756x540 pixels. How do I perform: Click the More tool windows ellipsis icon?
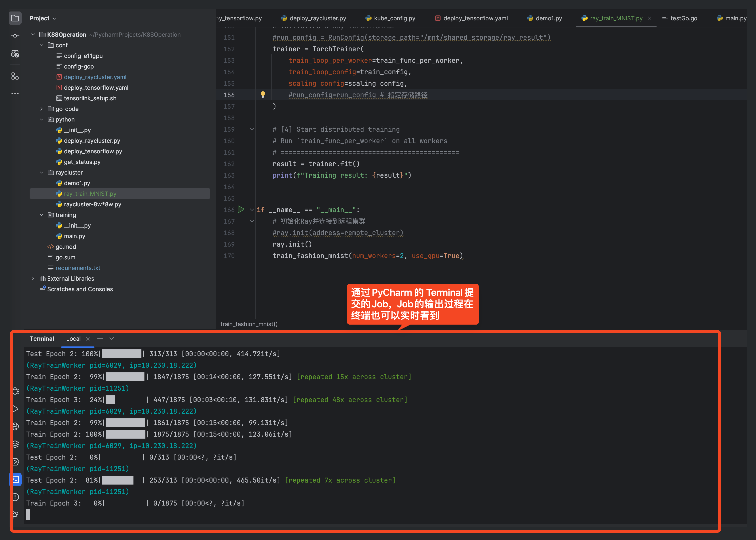[15, 94]
